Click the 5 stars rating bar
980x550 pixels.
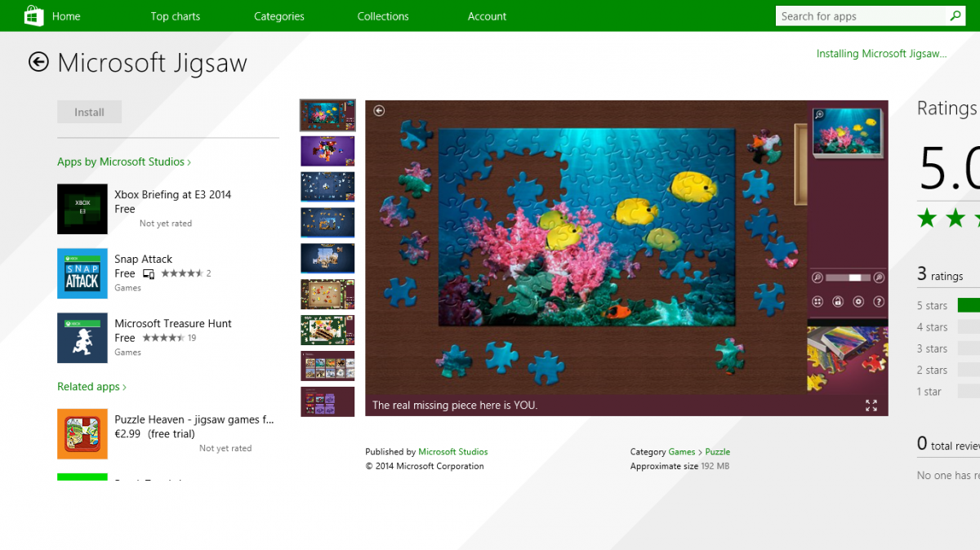969,305
